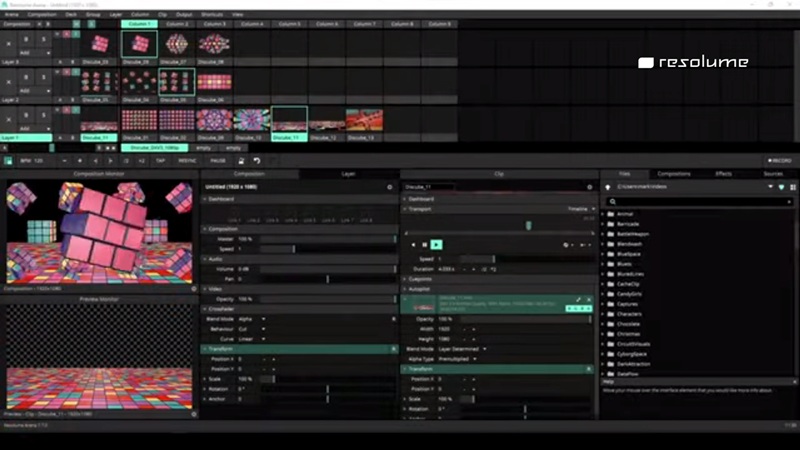Click the Composition panel gear icon
This screenshot has height=450, width=800.
pyautogui.click(x=390, y=187)
